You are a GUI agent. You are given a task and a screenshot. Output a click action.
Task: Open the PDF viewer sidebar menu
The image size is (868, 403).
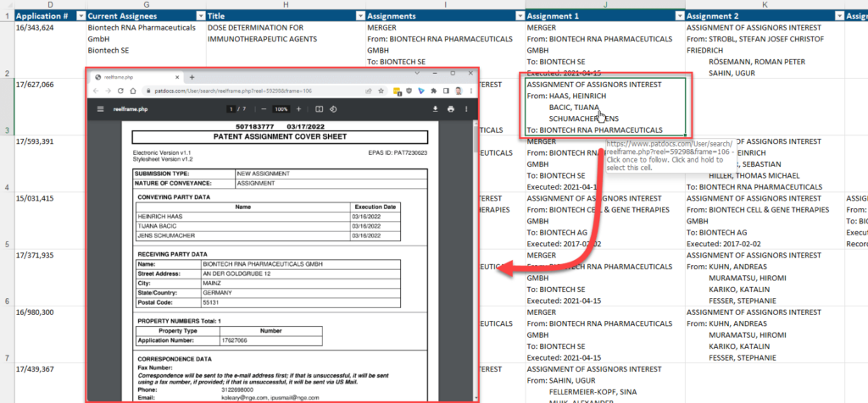click(101, 109)
